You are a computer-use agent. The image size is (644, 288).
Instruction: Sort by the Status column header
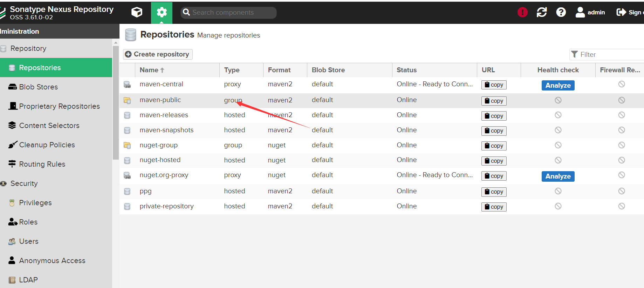click(434, 70)
